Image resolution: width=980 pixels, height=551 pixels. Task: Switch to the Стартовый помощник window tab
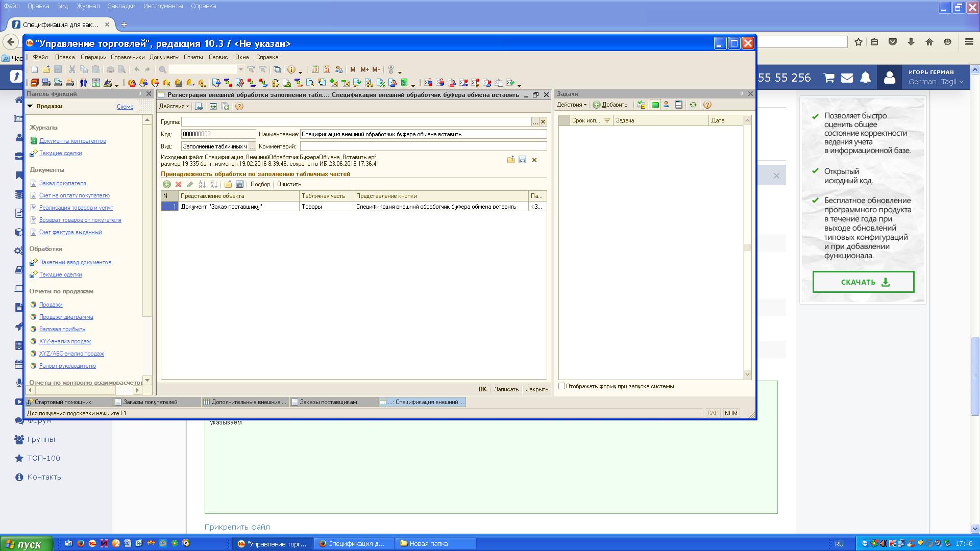[68, 402]
